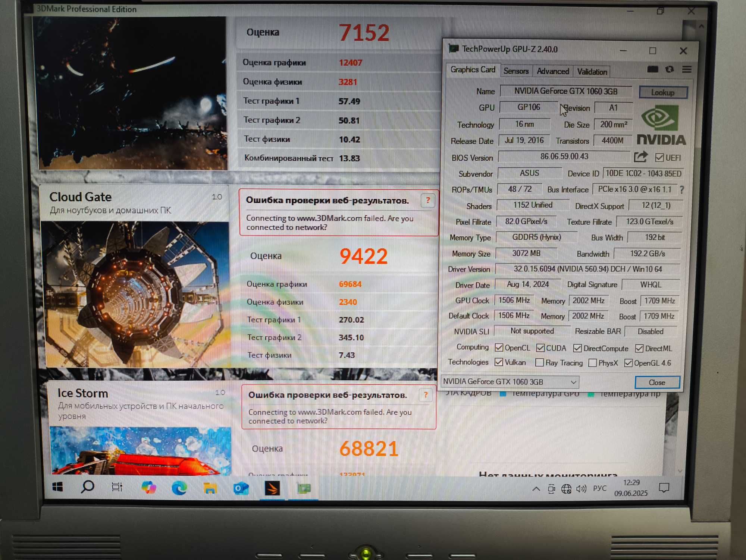746x560 pixels.
Task: Open the GPU-Z hamburger menu
Action: click(x=687, y=69)
